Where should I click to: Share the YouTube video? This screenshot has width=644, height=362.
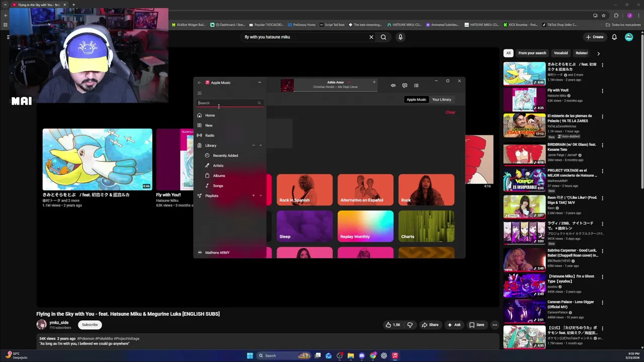(430, 325)
